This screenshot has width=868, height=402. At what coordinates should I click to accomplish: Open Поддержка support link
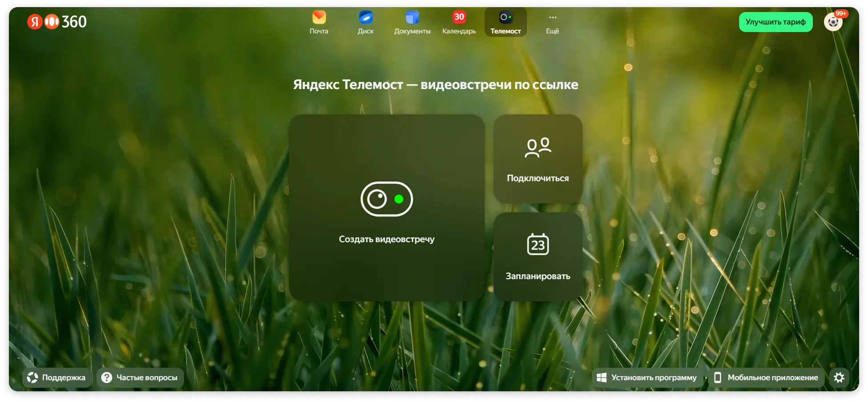click(x=57, y=378)
